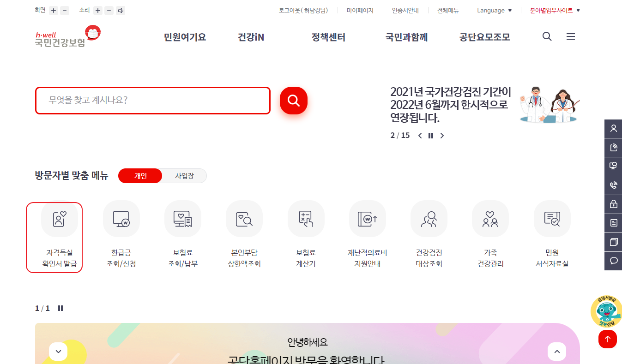Decrease screen size with 화면 minus button
The width and height of the screenshot is (622, 364).
coord(65,10)
